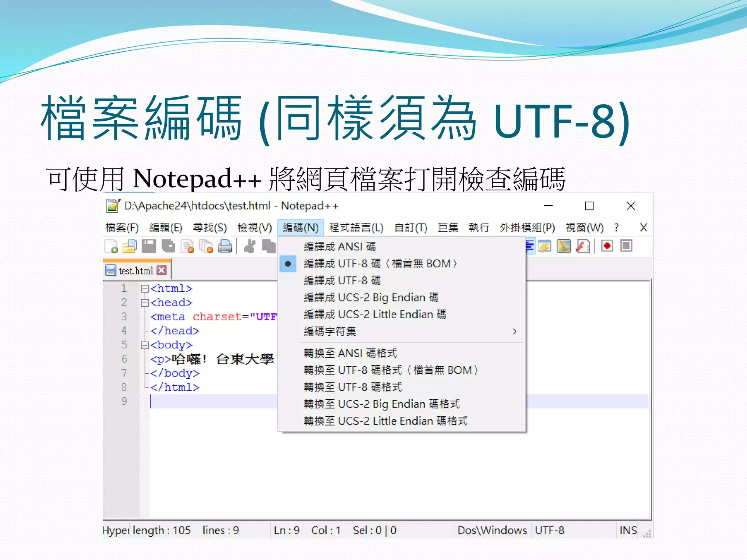The height and width of the screenshot is (560, 747).
Task: Open the 尋找(S) menu
Action: (210, 228)
